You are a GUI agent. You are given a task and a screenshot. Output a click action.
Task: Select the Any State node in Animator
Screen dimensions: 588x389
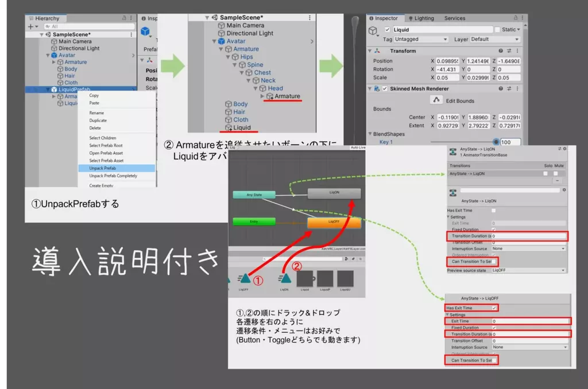pyautogui.click(x=254, y=195)
